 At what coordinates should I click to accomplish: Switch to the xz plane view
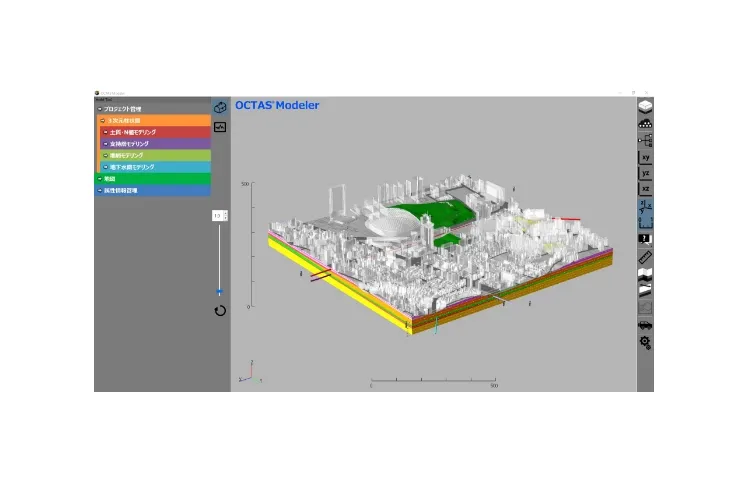click(645, 188)
